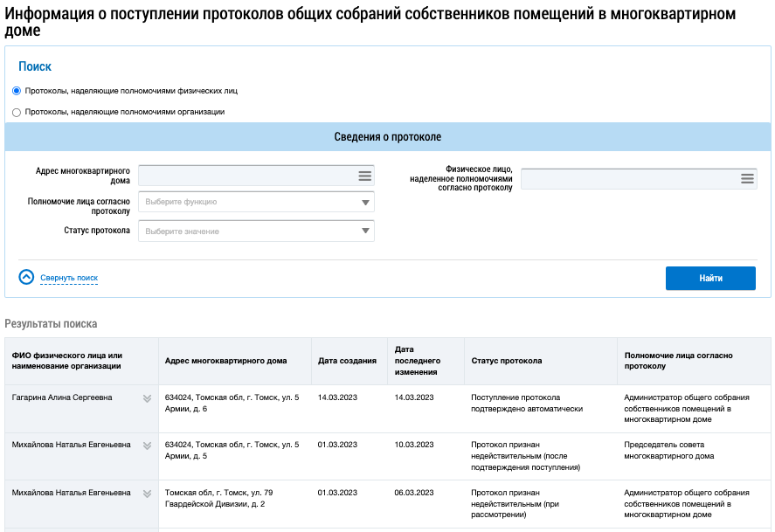The width and height of the screenshot is (775, 532).
Task: Collapse search via Свернуть поиск link
Action: coord(69,278)
